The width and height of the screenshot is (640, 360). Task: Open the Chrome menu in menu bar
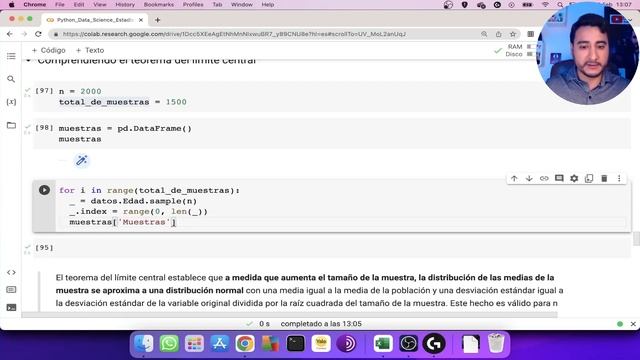pos(35,4)
